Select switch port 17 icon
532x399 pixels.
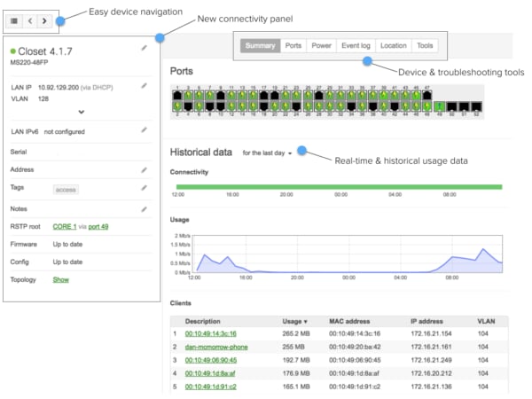(x=264, y=96)
